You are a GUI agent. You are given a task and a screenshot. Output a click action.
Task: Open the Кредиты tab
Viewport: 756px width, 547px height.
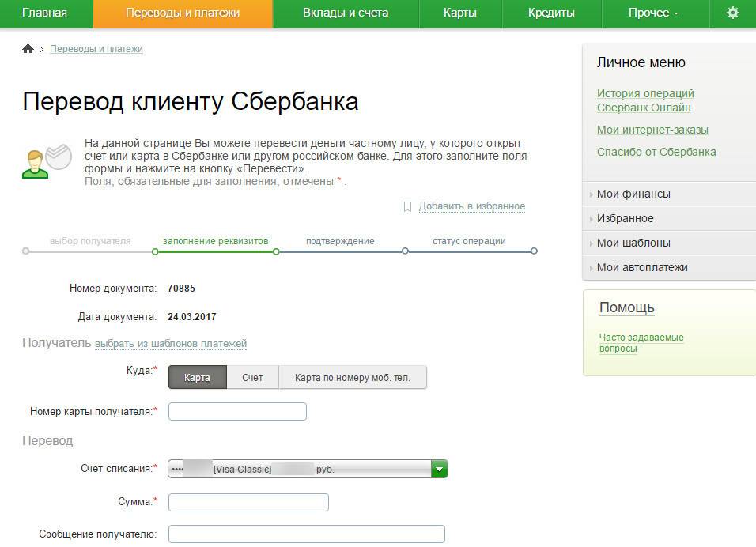point(551,13)
